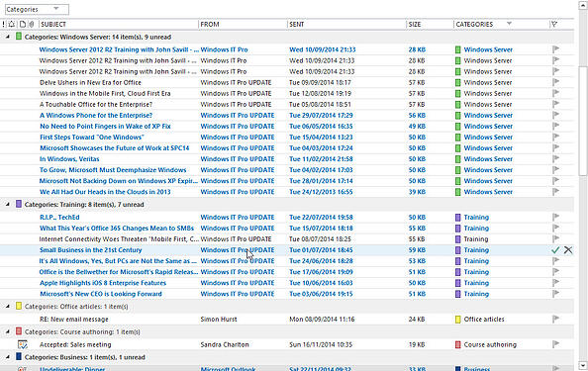The width and height of the screenshot is (588, 371).
Task: Click category swatch of Microsoft's New CEO message
Action: point(458,294)
